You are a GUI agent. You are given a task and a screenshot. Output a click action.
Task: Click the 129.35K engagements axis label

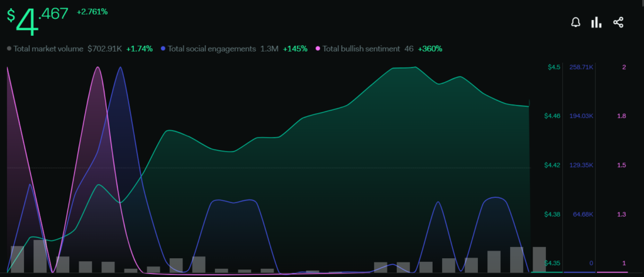point(581,165)
